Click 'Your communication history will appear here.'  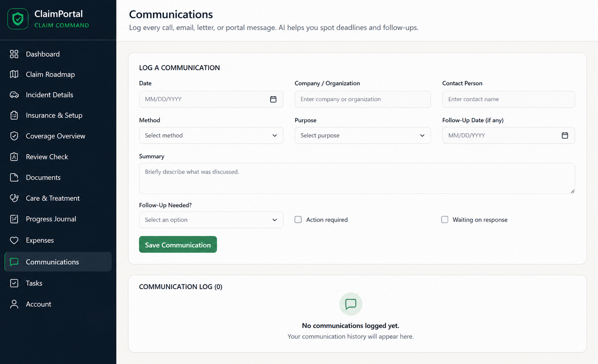pos(351,336)
